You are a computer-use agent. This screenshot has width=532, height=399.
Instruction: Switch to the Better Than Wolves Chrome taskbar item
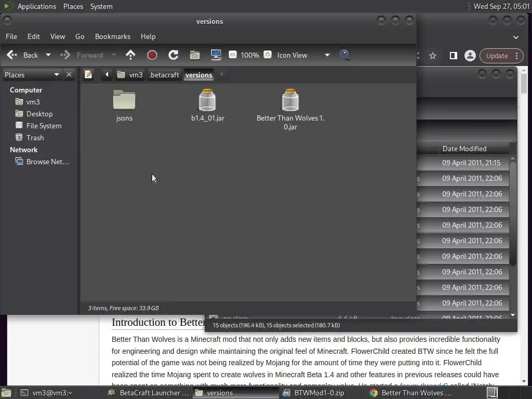(x=410, y=393)
